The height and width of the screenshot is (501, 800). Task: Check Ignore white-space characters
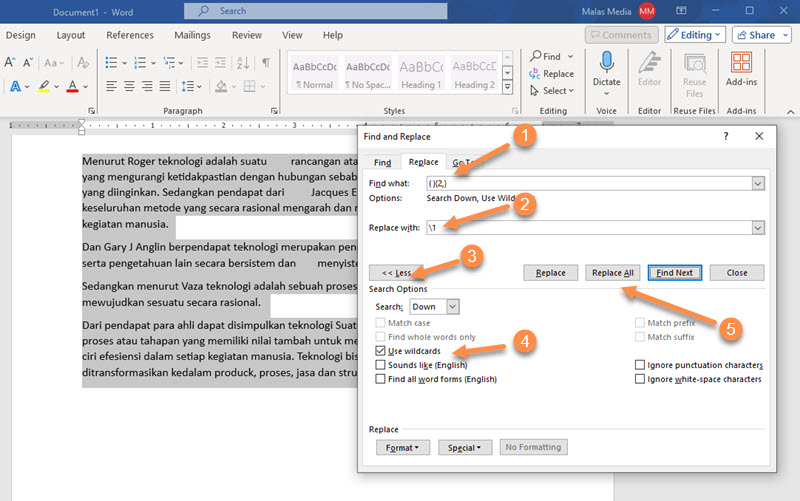640,379
